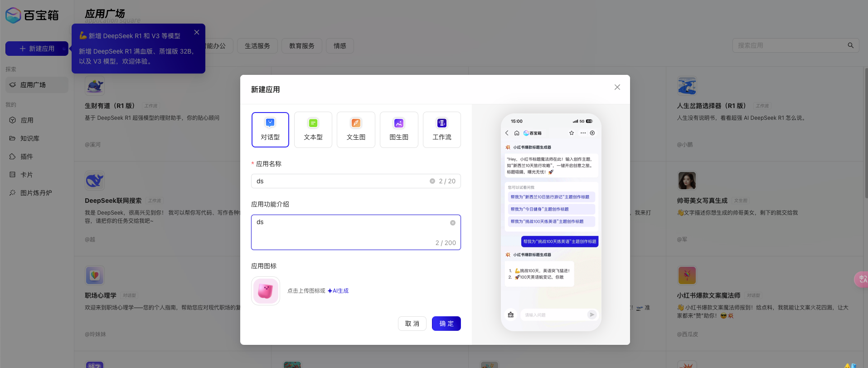Open 图片炼丹炉 in the sidebar
The image size is (868, 368).
(37, 193)
